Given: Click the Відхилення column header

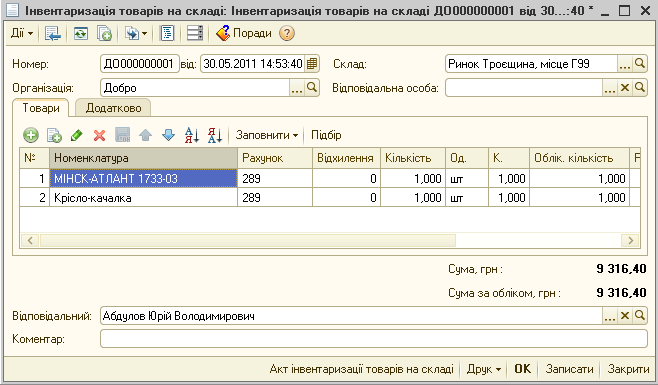Looking at the screenshot, I should tap(346, 158).
